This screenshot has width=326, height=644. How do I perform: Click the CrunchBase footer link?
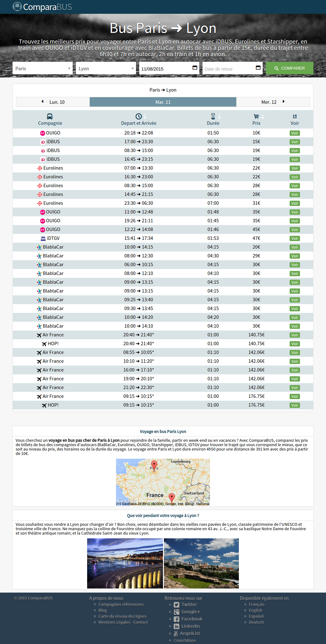click(x=185, y=641)
